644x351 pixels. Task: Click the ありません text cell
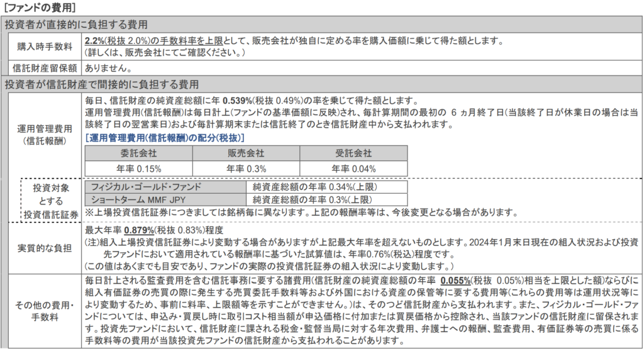point(108,68)
